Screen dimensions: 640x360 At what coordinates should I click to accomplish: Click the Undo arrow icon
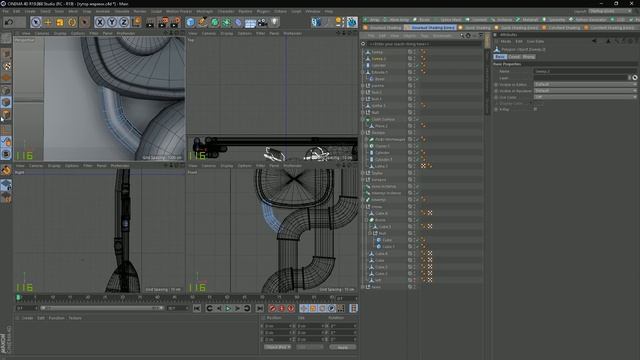pyautogui.click(x=9, y=22)
